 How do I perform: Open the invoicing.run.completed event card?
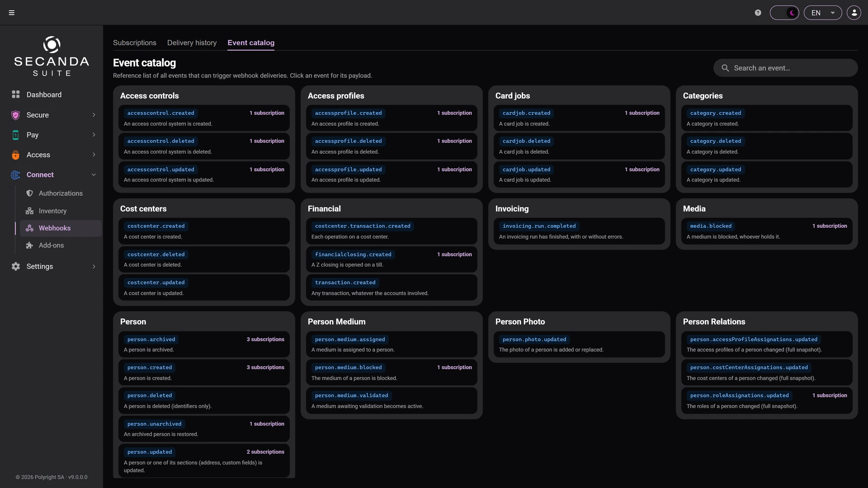[579, 231]
